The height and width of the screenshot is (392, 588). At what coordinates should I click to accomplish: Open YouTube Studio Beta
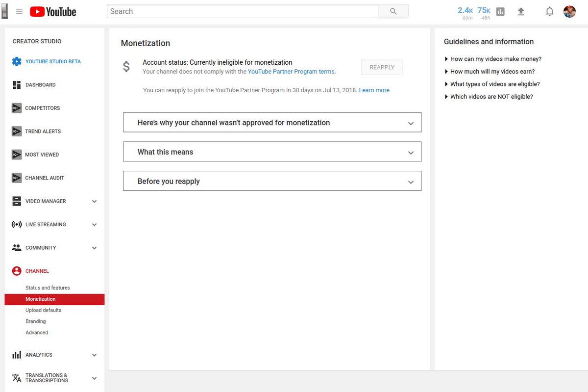click(53, 61)
